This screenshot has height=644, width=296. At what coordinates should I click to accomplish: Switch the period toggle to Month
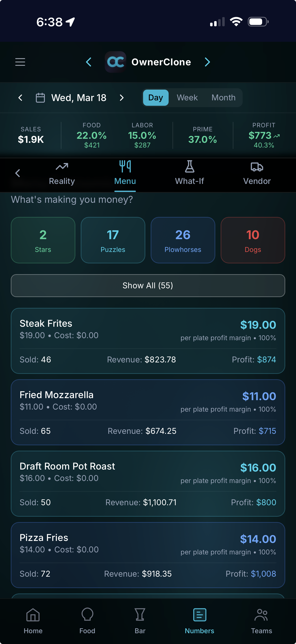pos(223,97)
